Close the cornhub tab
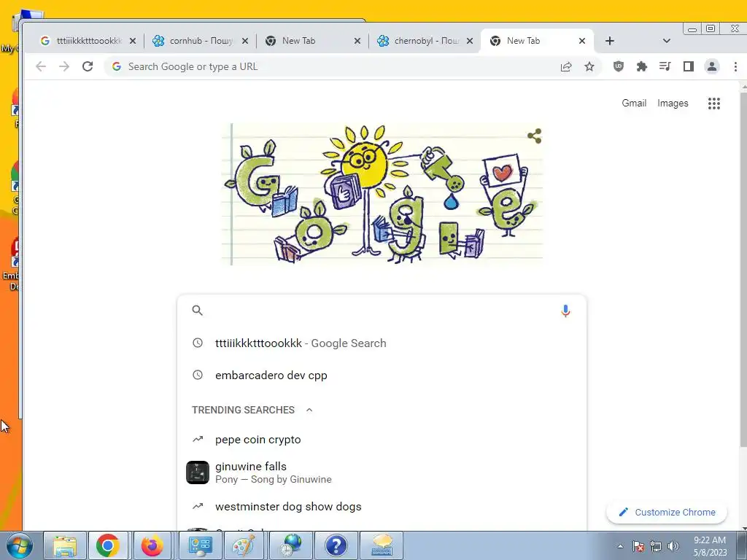The image size is (747, 560). click(245, 41)
